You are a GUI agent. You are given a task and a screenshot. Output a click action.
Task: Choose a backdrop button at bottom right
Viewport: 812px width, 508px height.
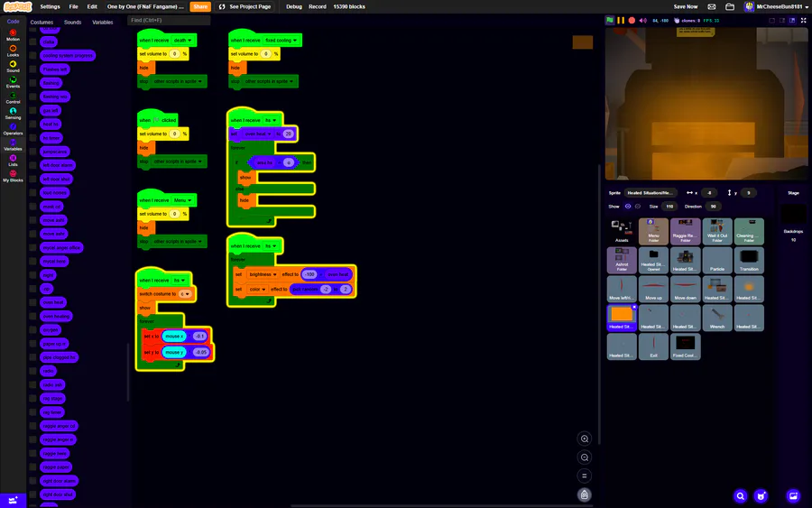pos(793,496)
